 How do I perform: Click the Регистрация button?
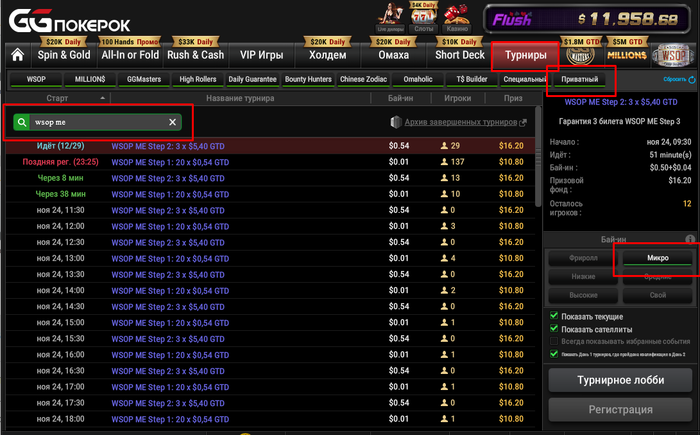(621, 410)
